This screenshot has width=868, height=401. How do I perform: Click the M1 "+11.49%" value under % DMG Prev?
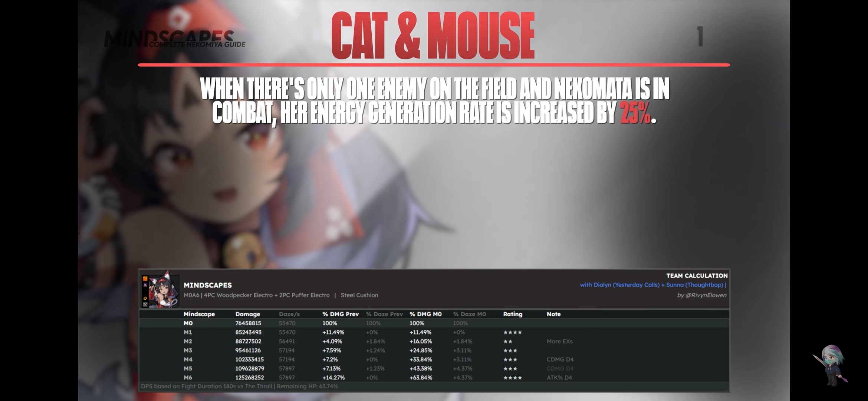coord(333,332)
